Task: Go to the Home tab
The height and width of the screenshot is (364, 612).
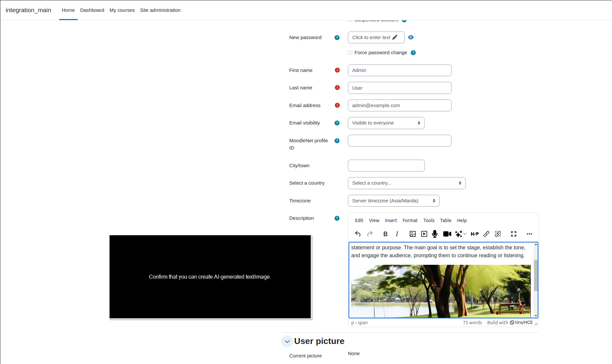Action: 68,10
